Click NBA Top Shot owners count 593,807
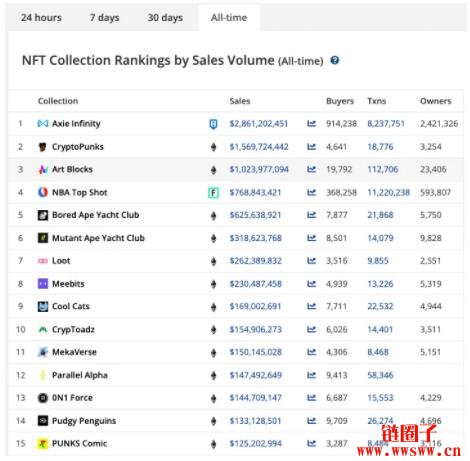The image size is (470, 461). (435, 192)
